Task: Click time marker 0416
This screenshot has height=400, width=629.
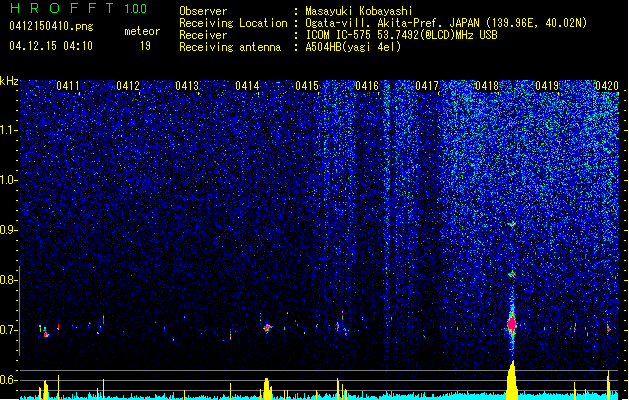Action: (367, 86)
